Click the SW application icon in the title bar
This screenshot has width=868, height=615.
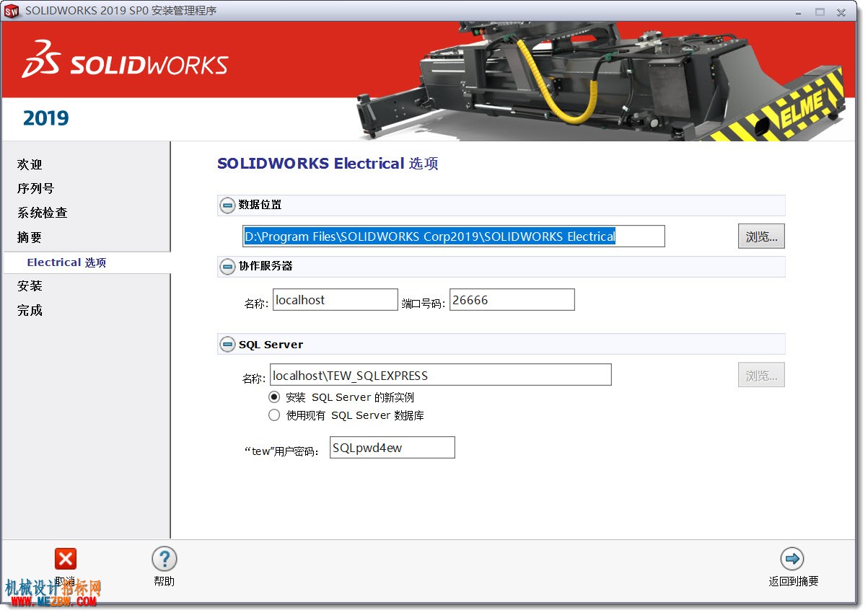[x=12, y=11]
